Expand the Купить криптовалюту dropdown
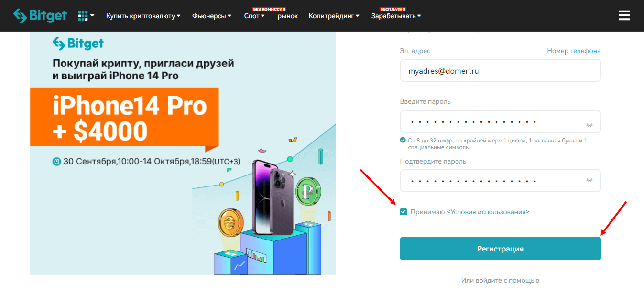Screen dimensions: 644x295 pyautogui.click(x=143, y=16)
